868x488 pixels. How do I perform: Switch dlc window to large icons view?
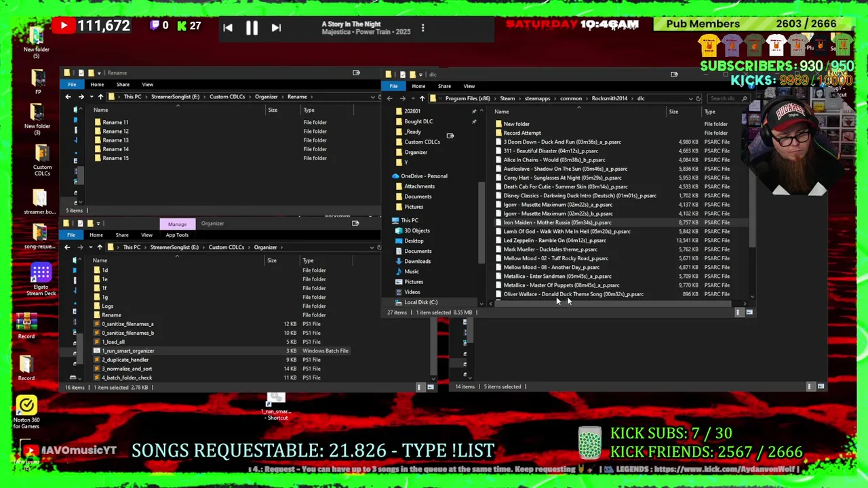point(749,312)
